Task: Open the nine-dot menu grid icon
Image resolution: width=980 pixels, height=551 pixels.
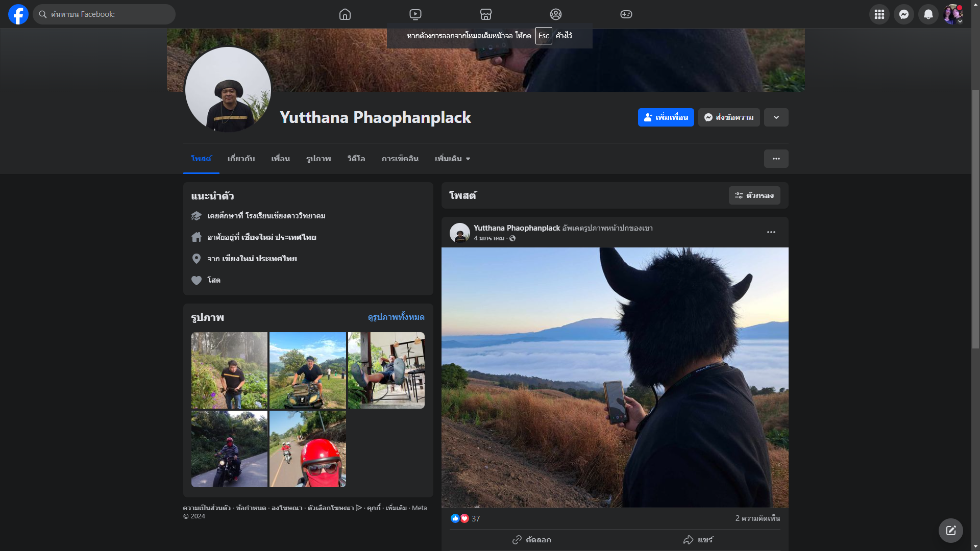Action: click(879, 14)
